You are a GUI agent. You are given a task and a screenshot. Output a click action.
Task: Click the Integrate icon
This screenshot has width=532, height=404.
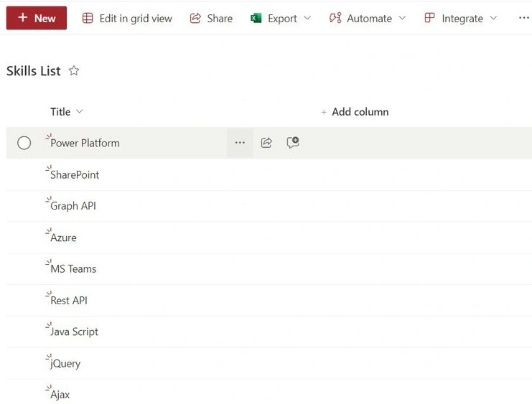[429, 18]
